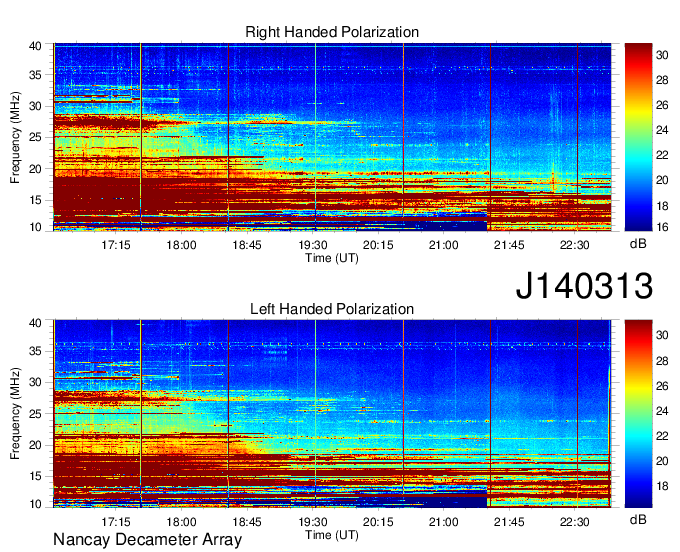Click the upper plot's Frequency (MHz) axis label
This screenshot has height=552, width=680.
coord(15,137)
